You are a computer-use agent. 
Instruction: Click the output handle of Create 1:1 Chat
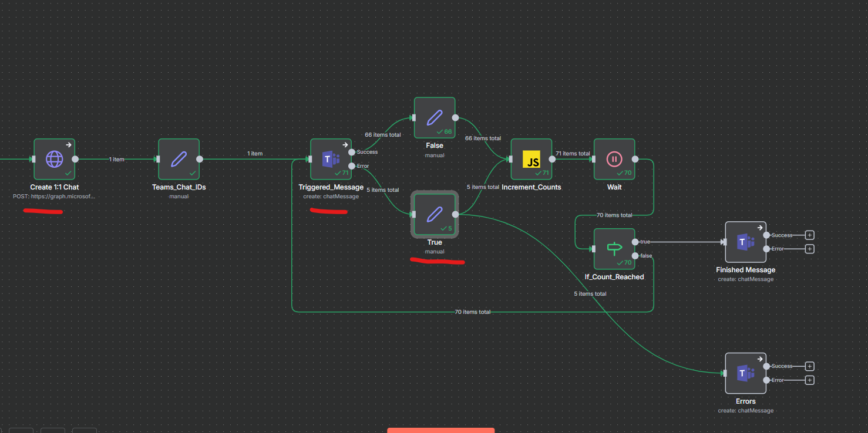[x=75, y=159]
